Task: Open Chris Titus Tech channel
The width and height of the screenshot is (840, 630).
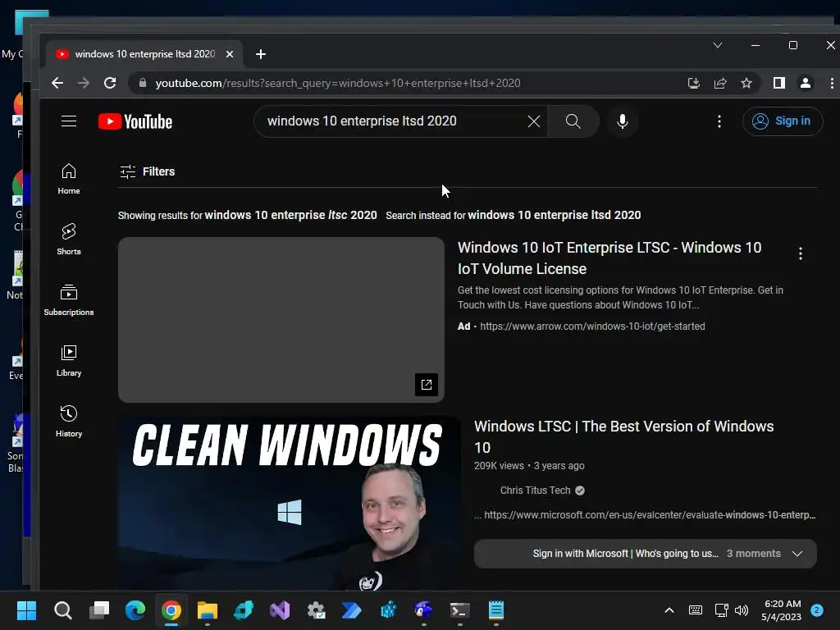Action: coord(535,491)
